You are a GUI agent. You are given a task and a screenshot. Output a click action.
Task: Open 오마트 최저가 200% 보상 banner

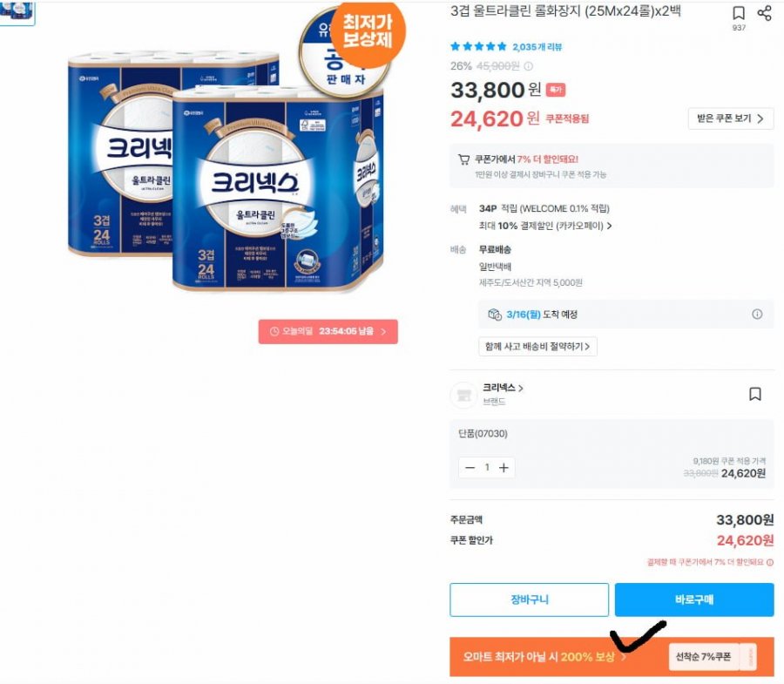544,656
